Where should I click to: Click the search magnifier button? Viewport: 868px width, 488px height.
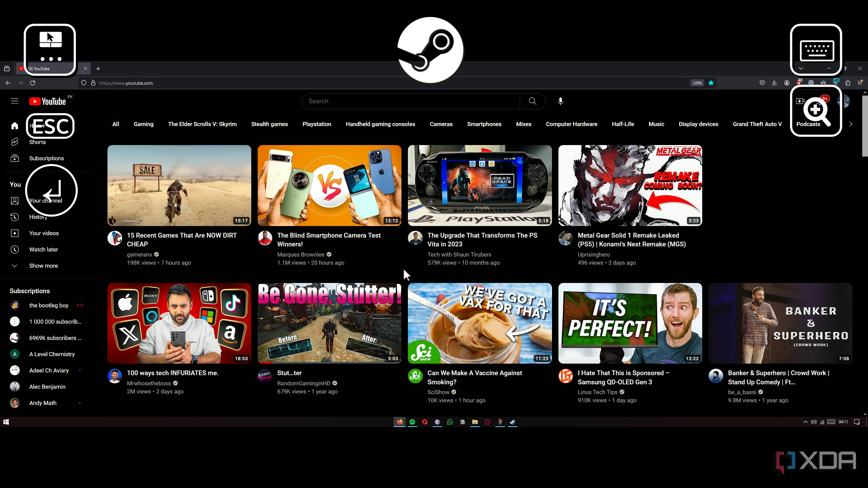532,101
